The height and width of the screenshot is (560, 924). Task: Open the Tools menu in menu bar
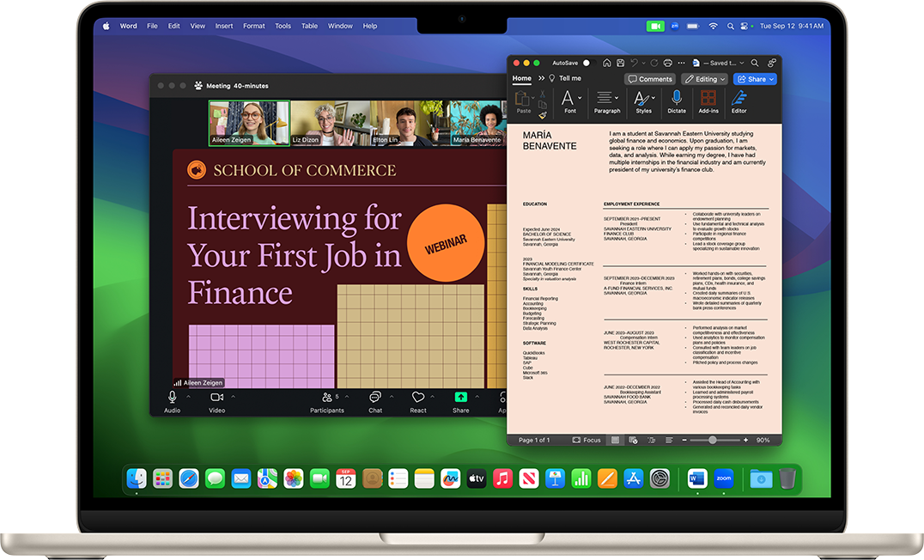(x=283, y=26)
